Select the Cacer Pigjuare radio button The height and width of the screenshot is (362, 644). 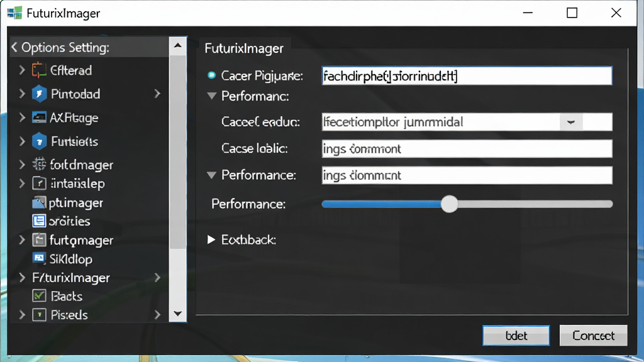pyautogui.click(x=211, y=75)
